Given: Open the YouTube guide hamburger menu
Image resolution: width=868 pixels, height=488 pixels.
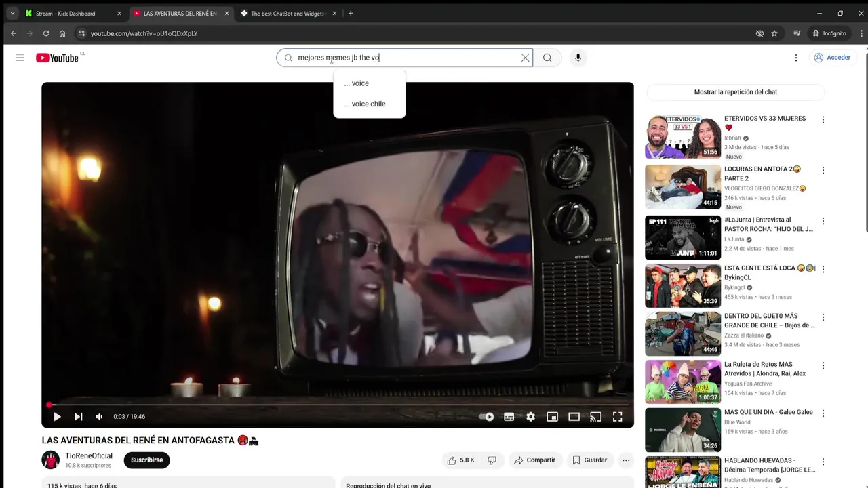Looking at the screenshot, I should click(20, 58).
